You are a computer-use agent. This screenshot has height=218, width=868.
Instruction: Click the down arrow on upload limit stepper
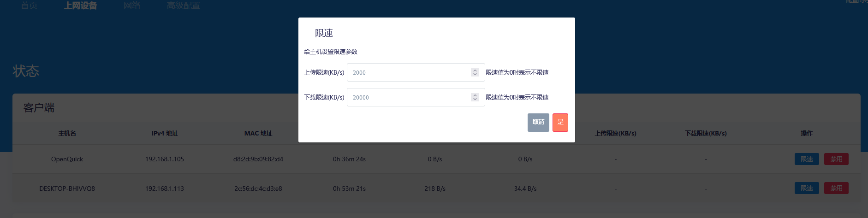click(x=475, y=74)
